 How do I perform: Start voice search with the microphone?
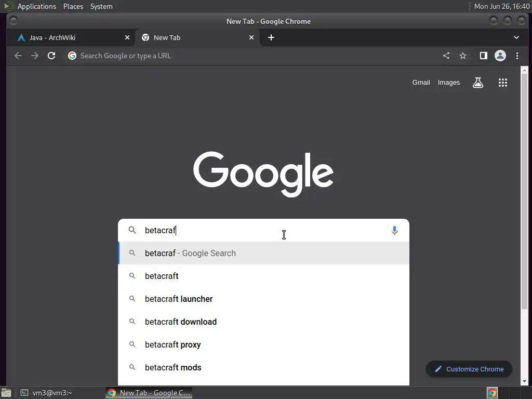[x=394, y=230]
